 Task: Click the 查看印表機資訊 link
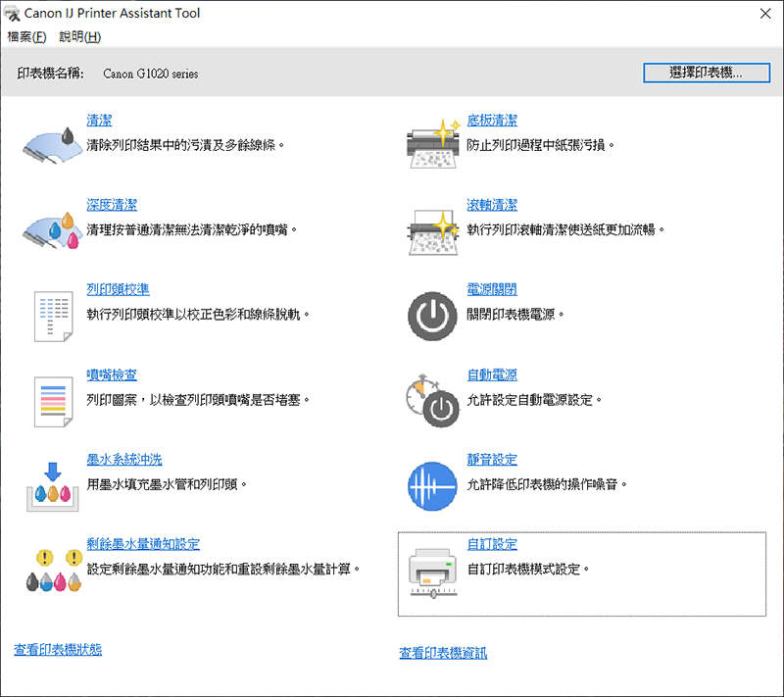coord(441,649)
